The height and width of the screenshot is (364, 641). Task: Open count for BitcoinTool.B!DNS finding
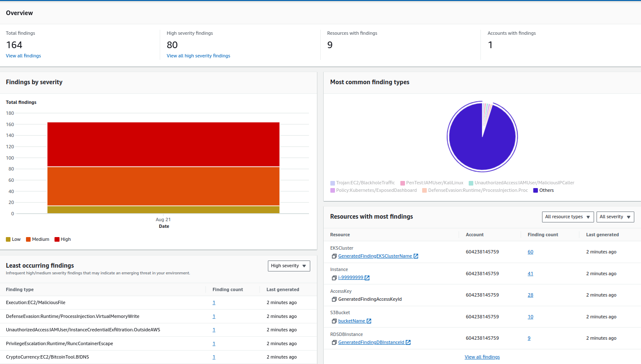214,357
